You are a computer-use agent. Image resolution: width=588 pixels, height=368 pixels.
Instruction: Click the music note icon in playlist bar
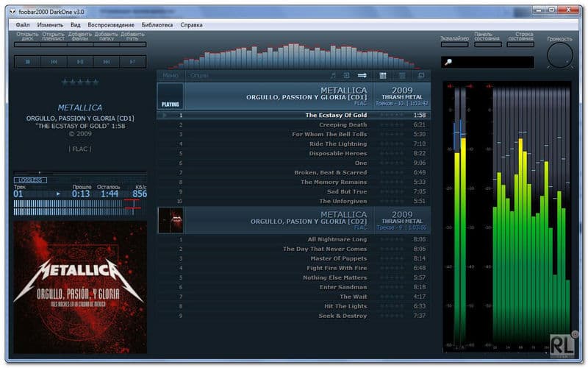[333, 76]
